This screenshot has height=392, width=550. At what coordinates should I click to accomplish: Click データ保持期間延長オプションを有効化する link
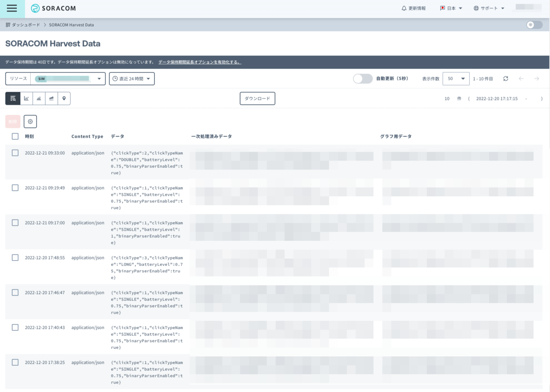[x=200, y=62]
